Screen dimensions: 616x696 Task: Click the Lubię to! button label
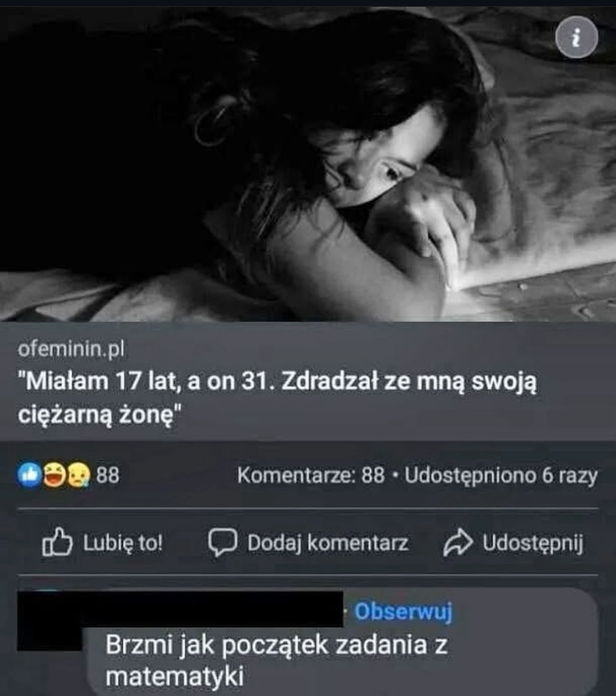point(123,543)
